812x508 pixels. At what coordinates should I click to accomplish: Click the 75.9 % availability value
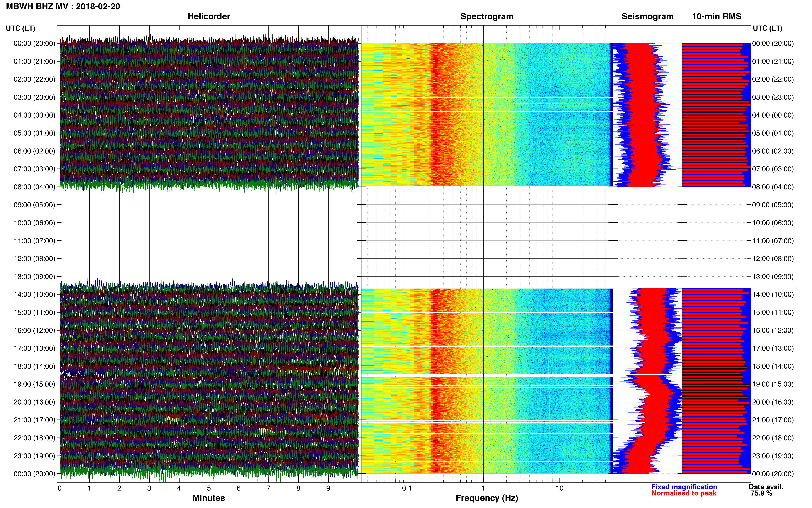[761, 493]
